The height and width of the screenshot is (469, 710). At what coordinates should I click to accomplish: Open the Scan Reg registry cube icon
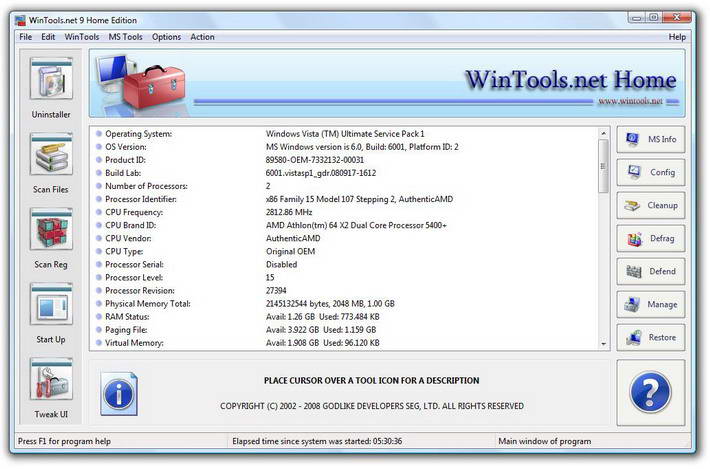click(x=51, y=229)
